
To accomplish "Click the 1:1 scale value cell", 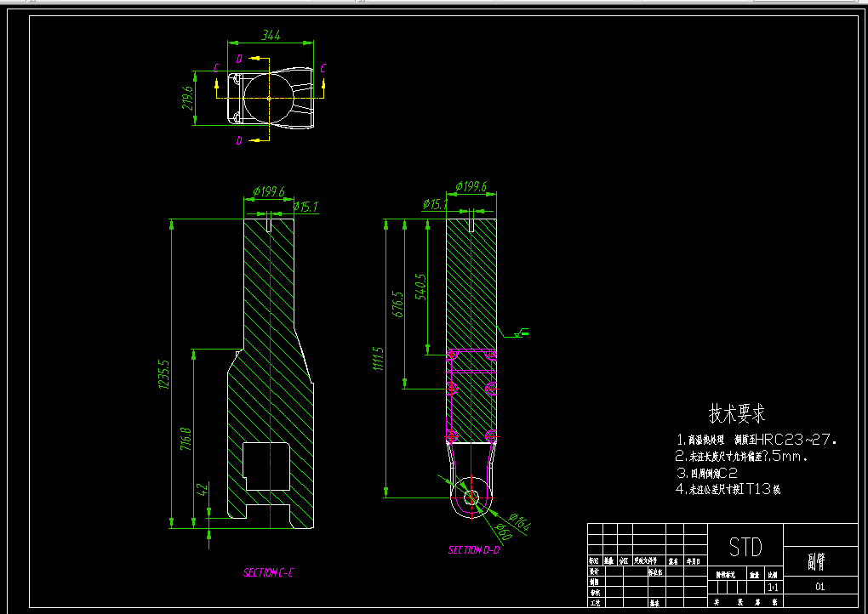I will point(773,588).
